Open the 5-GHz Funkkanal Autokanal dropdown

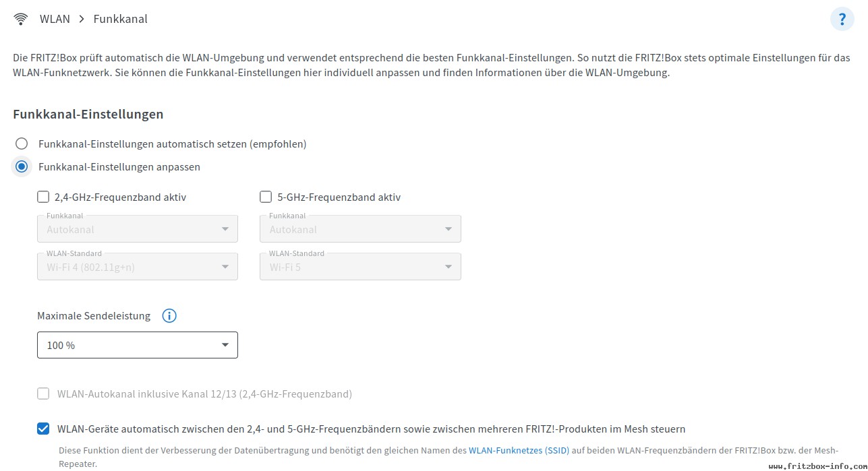pos(360,229)
